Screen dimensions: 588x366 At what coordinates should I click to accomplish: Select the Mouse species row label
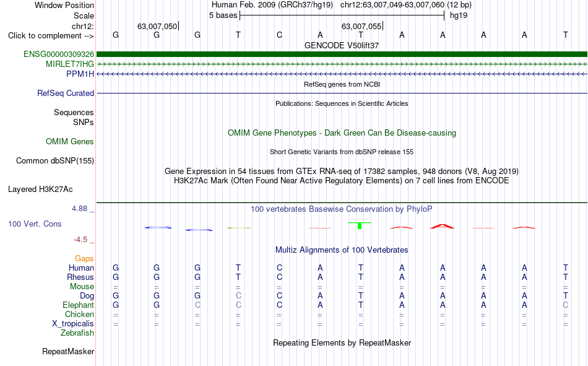pos(82,286)
